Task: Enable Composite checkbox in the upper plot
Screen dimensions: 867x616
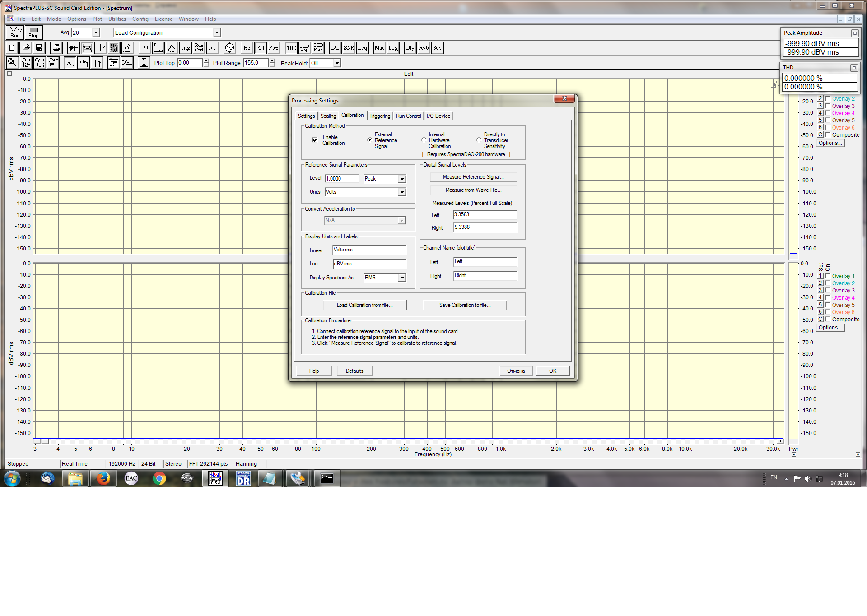Action: click(x=828, y=134)
